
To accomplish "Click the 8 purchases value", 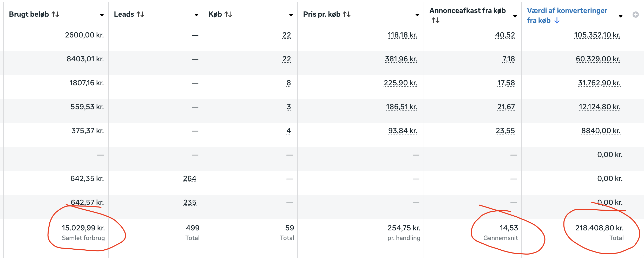I will coord(288,83).
